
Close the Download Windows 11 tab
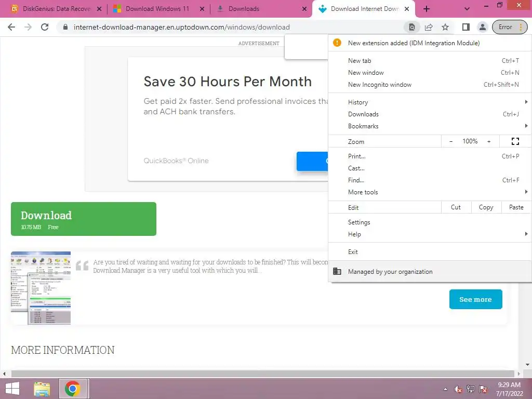click(202, 9)
